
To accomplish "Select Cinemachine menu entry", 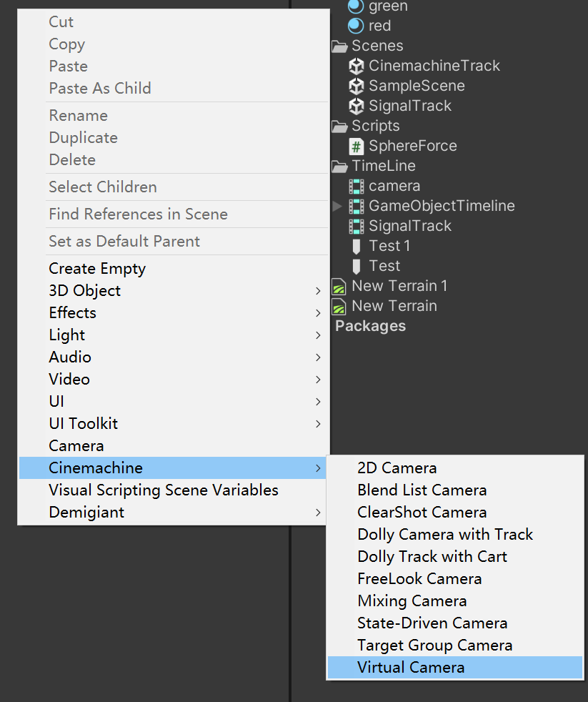I will (174, 468).
